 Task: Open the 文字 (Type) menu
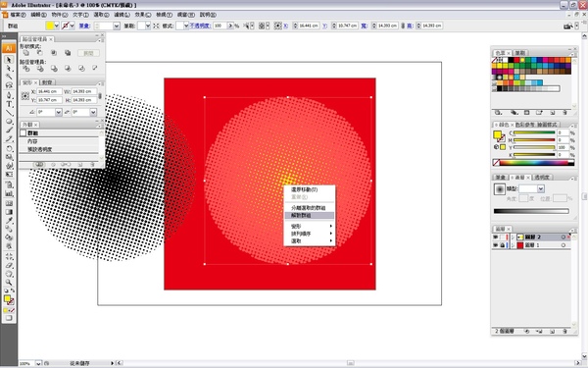[80, 15]
